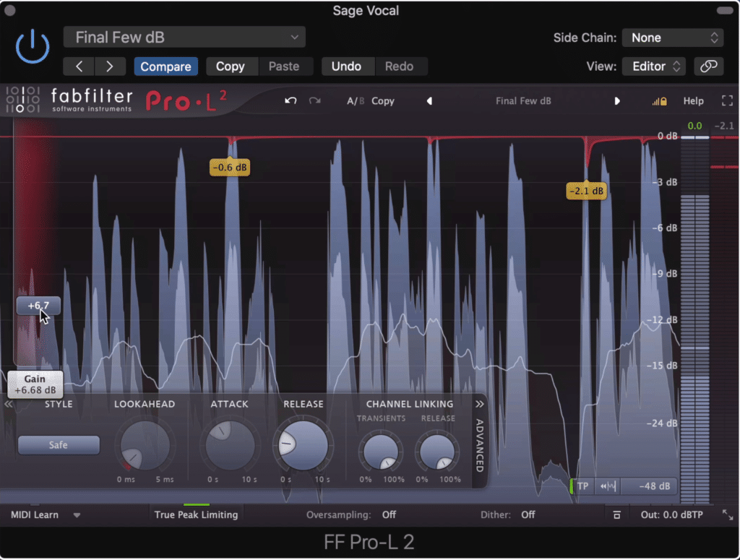
Task: Toggle the loudness waveform meter icon
Action: (x=608, y=486)
